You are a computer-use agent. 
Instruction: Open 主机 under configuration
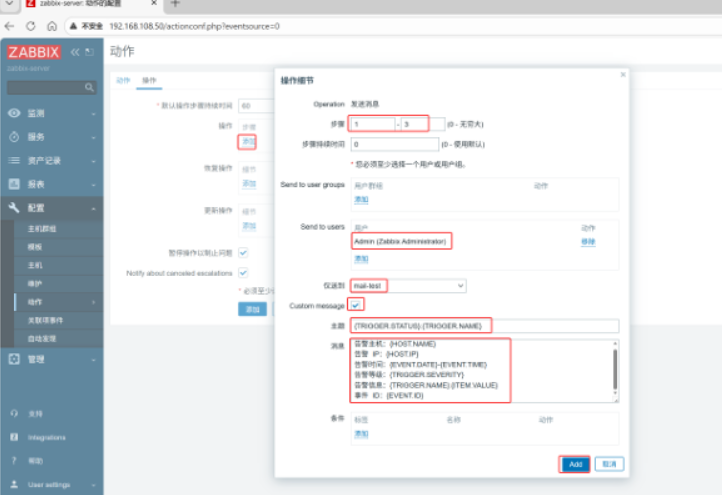(x=35, y=265)
